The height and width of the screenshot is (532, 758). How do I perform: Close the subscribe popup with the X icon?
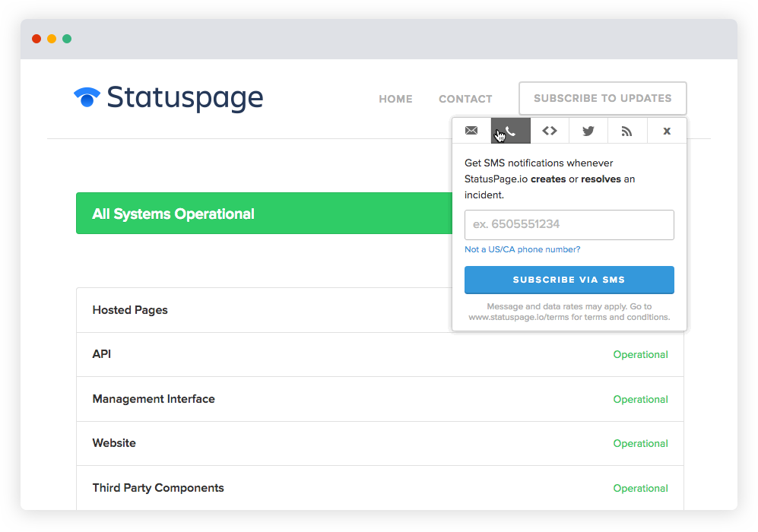pyautogui.click(x=667, y=131)
